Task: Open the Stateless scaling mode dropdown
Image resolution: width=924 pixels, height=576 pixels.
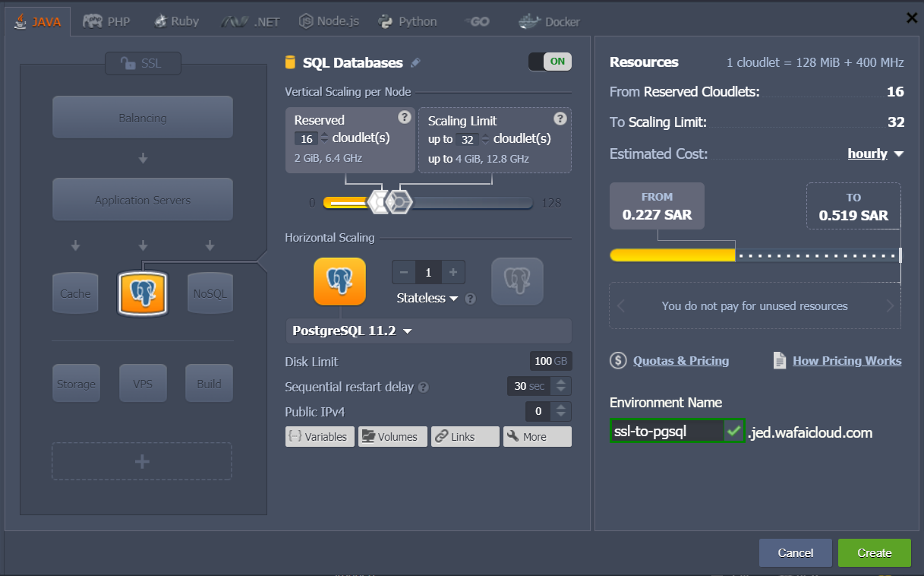Action: tap(427, 298)
